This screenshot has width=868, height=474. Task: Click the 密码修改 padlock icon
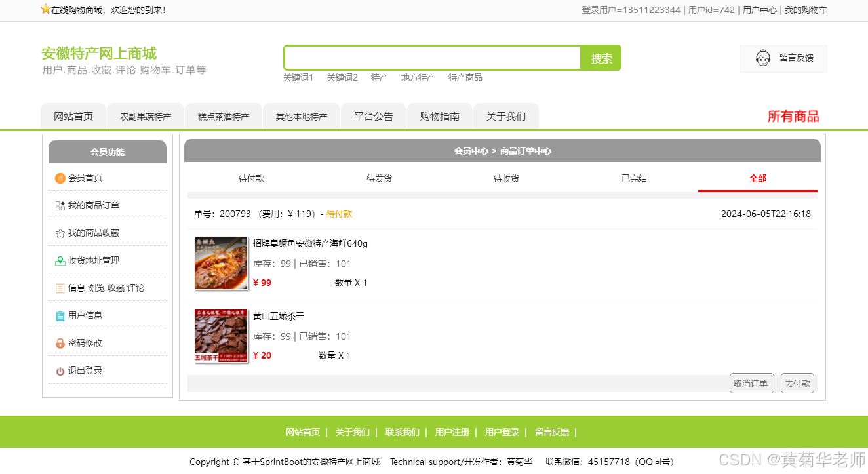point(60,344)
